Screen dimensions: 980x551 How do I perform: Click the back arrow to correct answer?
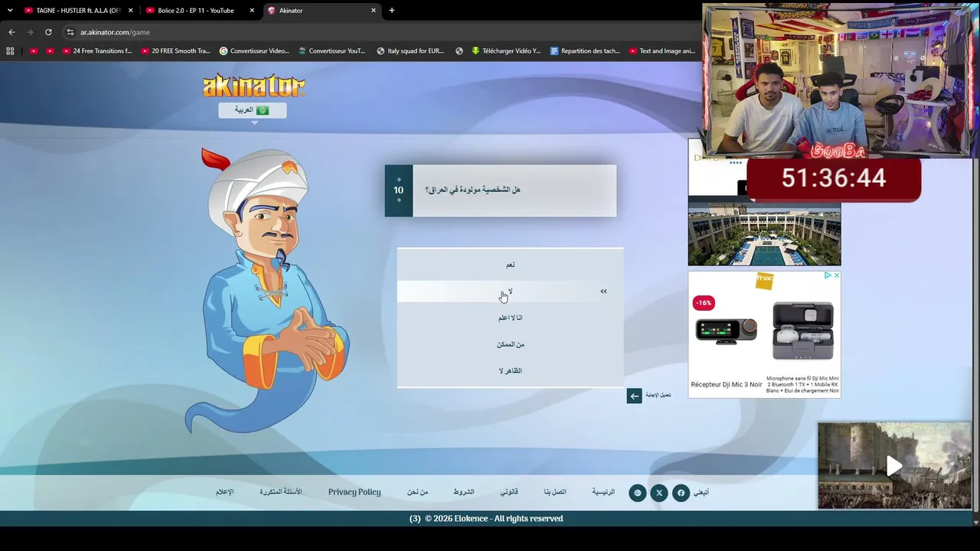[634, 396]
